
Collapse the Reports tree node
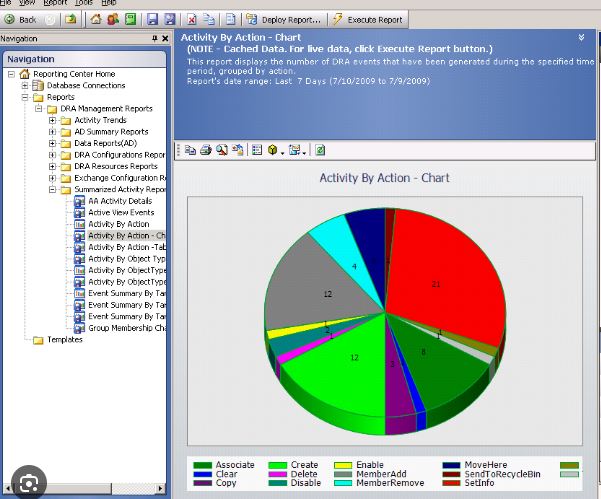click(x=25, y=97)
